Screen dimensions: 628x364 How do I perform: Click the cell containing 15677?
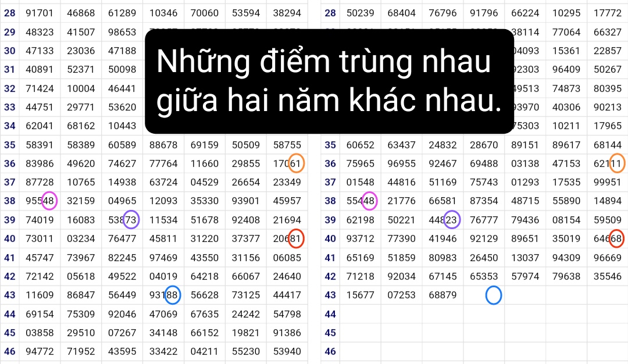tap(361, 295)
